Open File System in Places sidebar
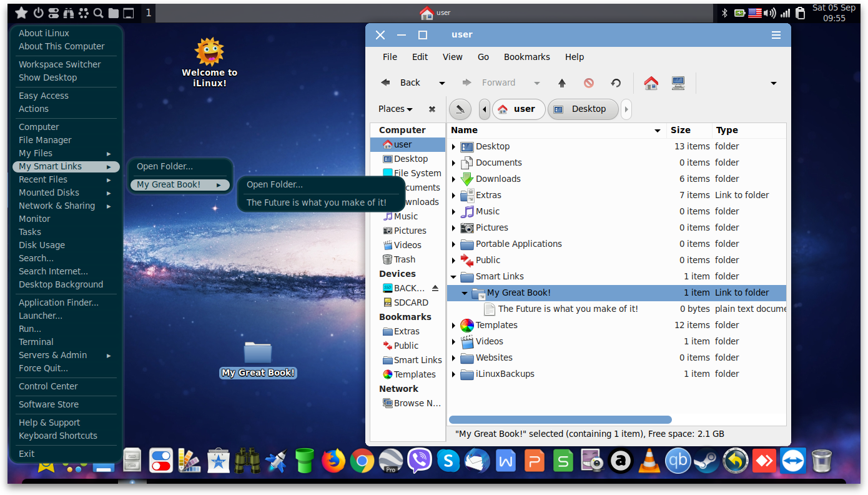Viewport: 868px width, 495px height. pos(412,173)
